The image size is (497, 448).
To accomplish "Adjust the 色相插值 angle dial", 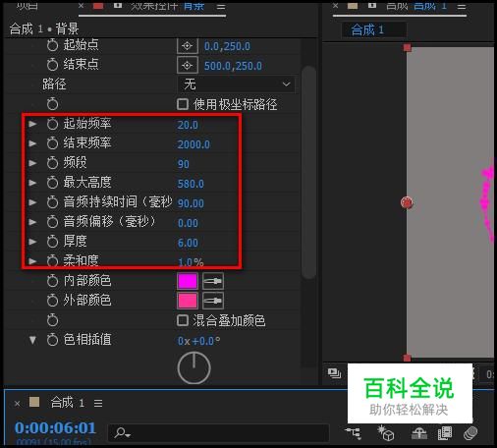I will click(194, 368).
